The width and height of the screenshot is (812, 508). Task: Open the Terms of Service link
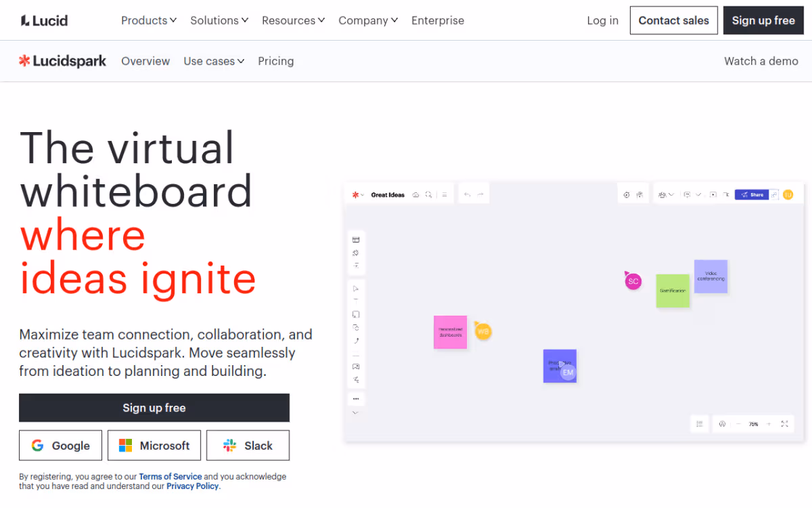pyautogui.click(x=171, y=477)
